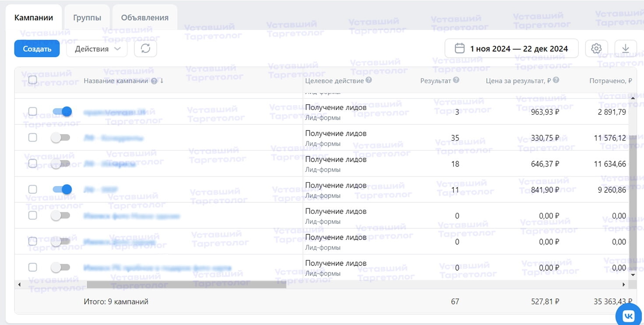Sort by campaign name arrow
644x325 pixels.
162,81
